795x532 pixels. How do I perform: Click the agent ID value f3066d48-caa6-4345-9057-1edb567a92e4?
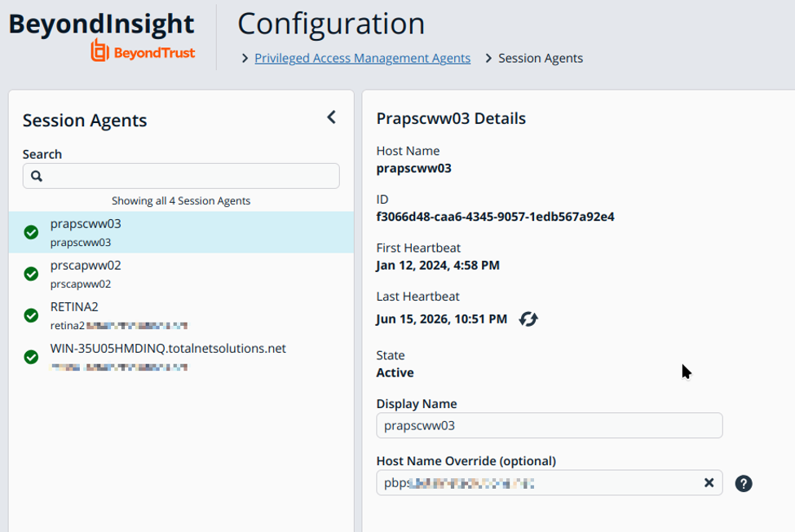(496, 217)
